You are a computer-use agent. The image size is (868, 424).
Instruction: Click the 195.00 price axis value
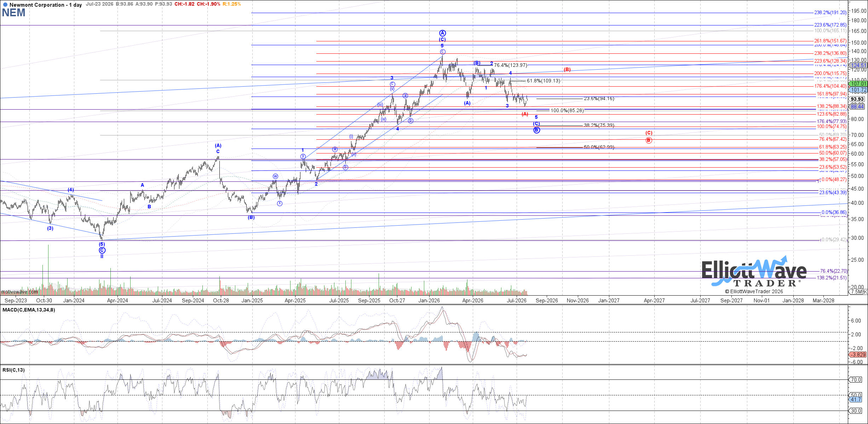click(x=859, y=11)
